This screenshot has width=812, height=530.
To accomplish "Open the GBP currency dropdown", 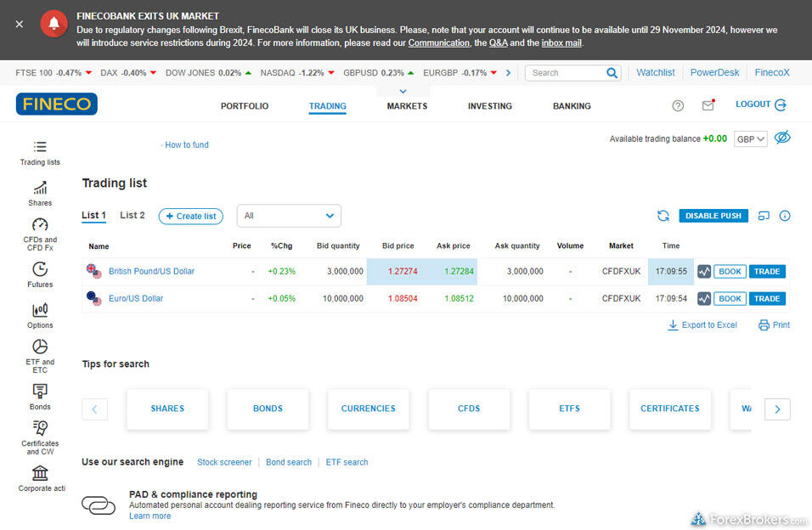I will click(750, 138).
